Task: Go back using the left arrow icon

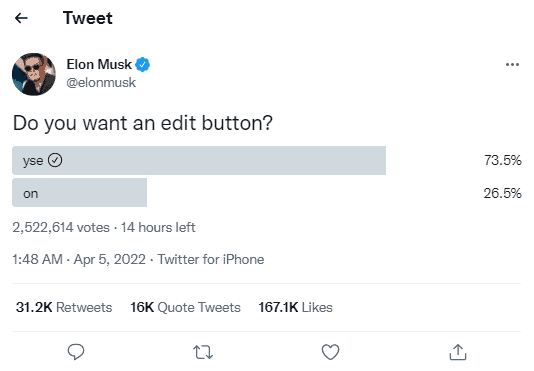Action: point(21,18)
